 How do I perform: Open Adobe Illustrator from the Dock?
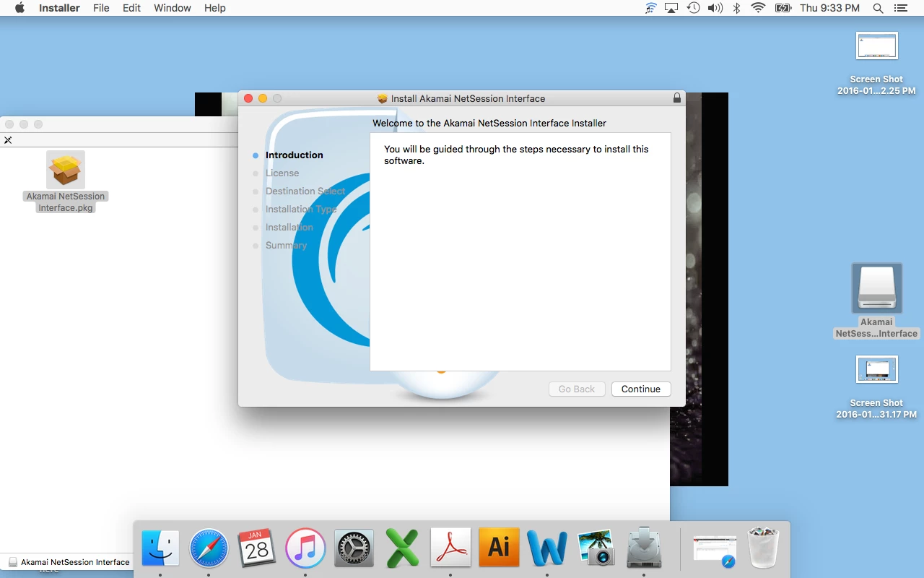click(x=499, y=548)
